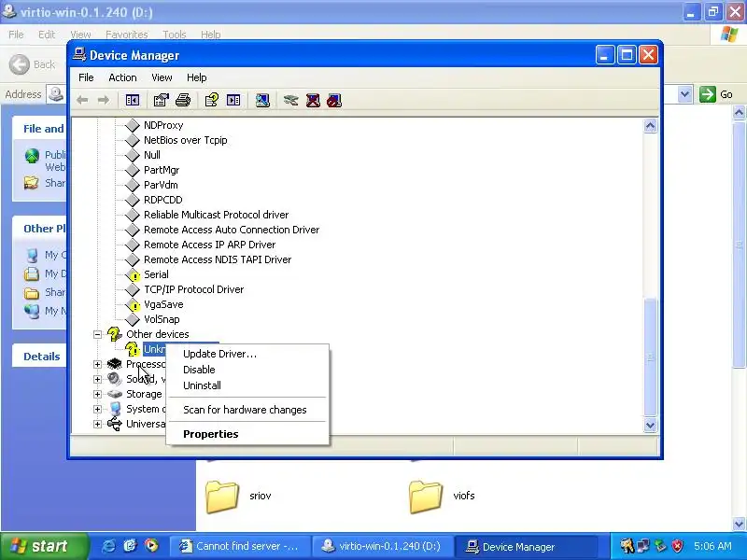This screenshot has height=560, width=747.
Task: Click the Serial driver warning icon
Action: 133,274
